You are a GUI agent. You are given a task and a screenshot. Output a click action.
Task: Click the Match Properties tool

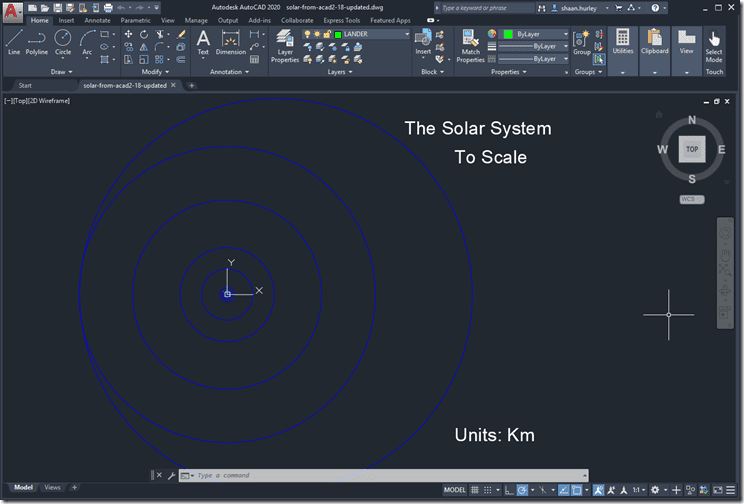click(470, 45)
